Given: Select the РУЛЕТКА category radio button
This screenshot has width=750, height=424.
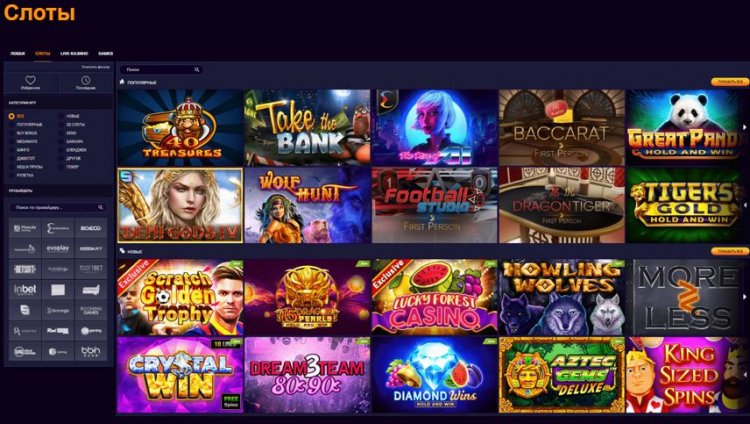Looking at the screenshot, I should point(11,176).
